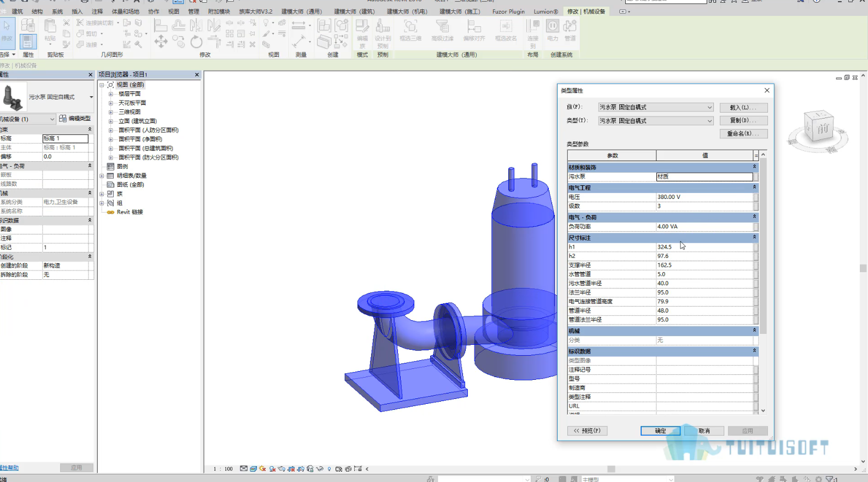Click the associate parameter button for h1 row
Screen dimensions: 868x482
(x=756, y=247)
